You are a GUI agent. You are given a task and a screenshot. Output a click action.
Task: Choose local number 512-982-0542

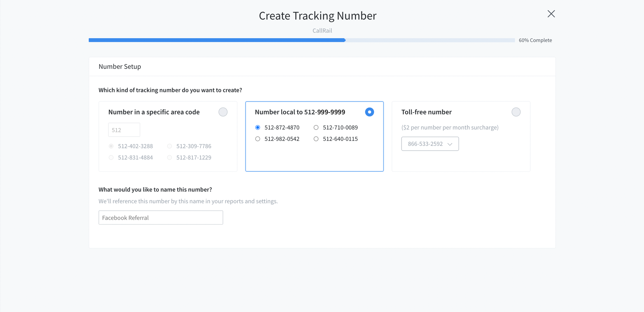258,139
